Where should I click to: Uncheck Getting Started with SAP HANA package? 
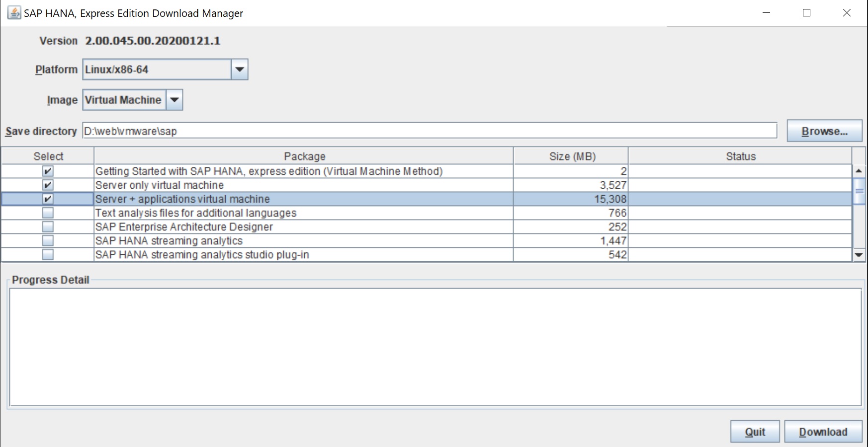[48, 171]
